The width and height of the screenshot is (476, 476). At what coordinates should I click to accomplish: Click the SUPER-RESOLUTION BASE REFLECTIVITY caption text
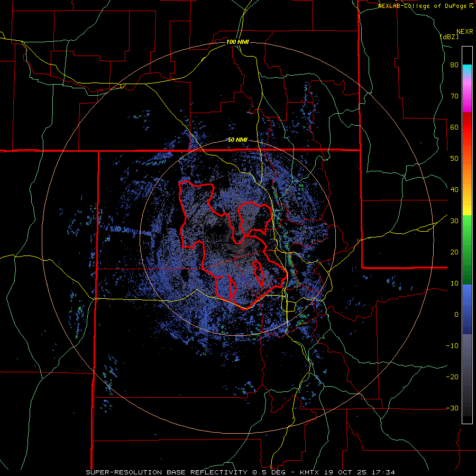(x=167, y=472)
